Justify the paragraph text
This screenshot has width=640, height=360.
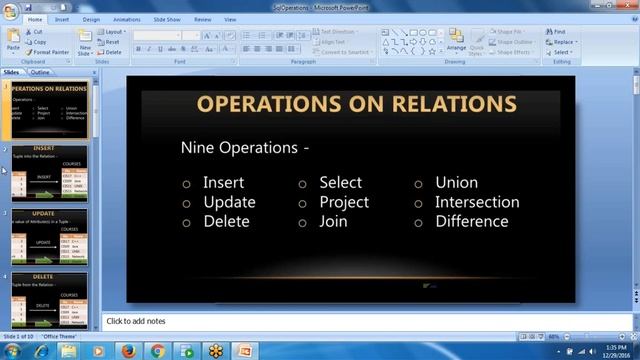[279, 49]
